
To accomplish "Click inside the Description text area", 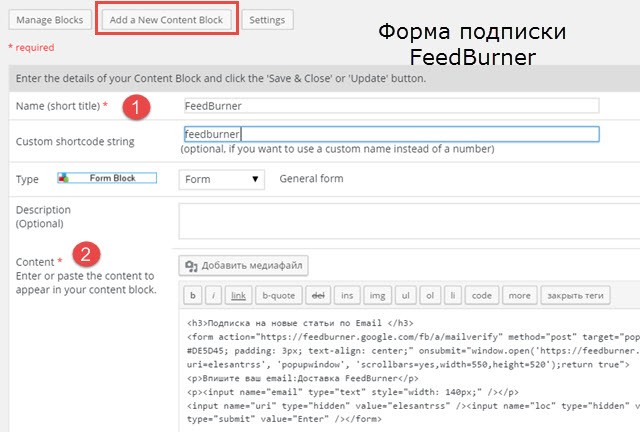I will click(409, 221).
